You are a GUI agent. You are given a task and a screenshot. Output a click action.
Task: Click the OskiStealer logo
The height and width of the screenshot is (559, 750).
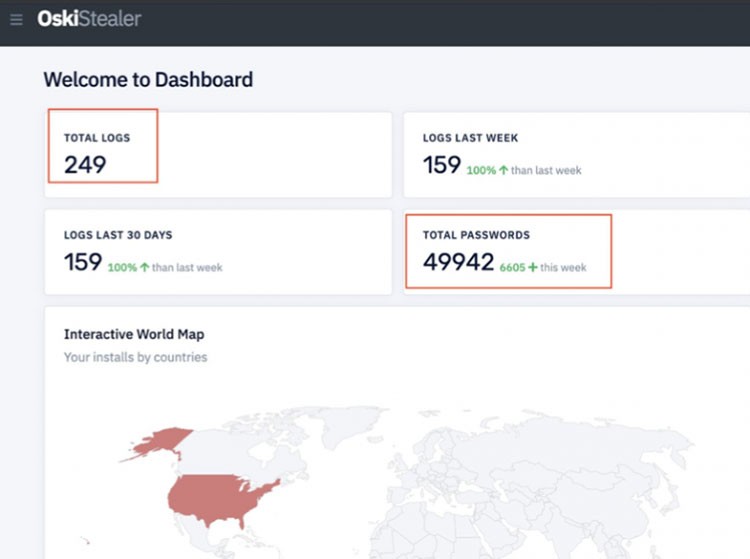89,19
